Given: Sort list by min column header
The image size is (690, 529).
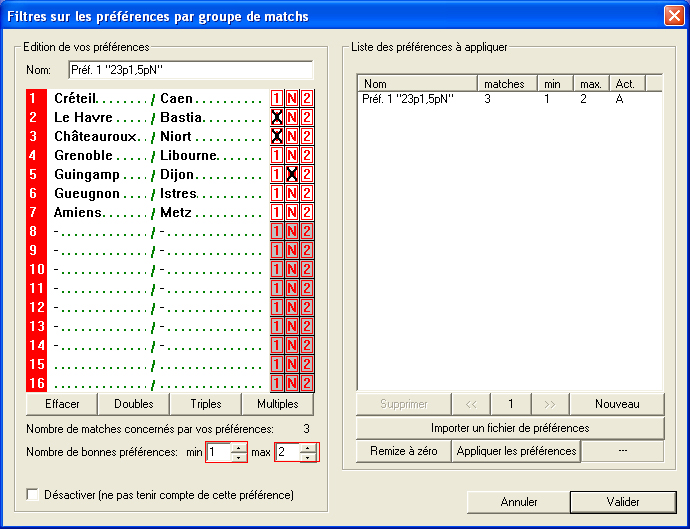Looking at the screenshot, I should 555,84.
